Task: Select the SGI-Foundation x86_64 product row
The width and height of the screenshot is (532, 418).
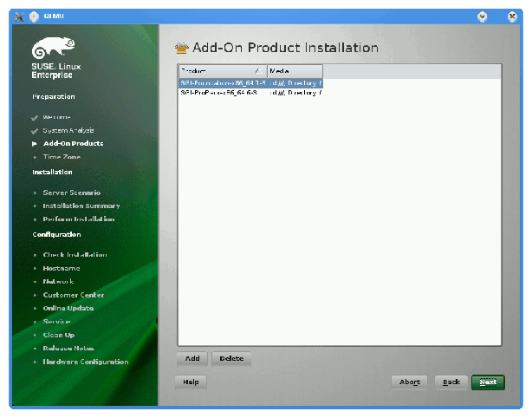Action: [x=250, y=83]
